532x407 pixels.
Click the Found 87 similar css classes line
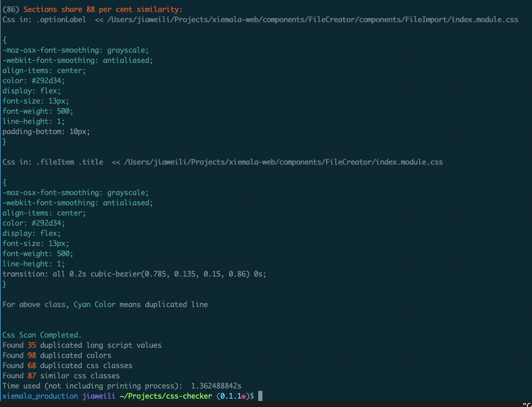coord(61,376)
